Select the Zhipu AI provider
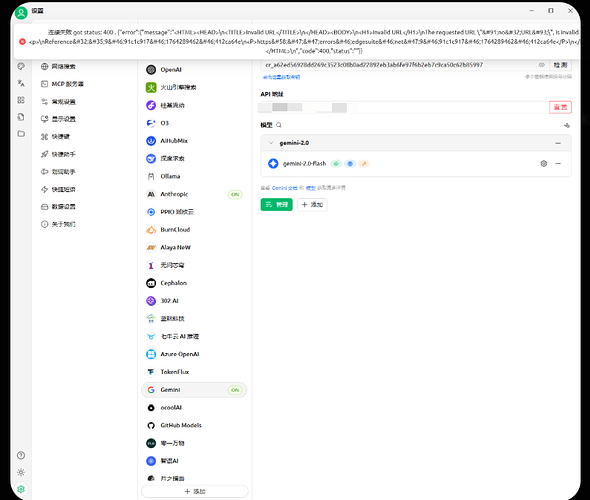 [194, 461]
